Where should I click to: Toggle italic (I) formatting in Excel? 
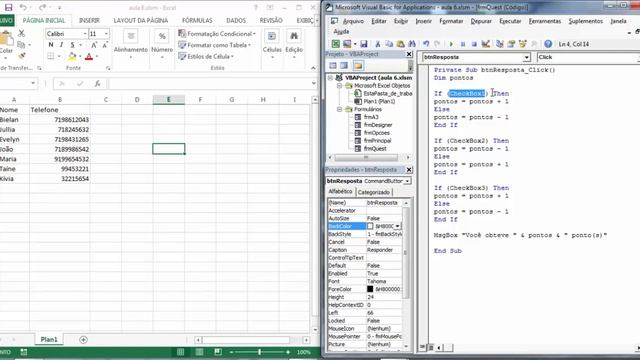(61, 45)
